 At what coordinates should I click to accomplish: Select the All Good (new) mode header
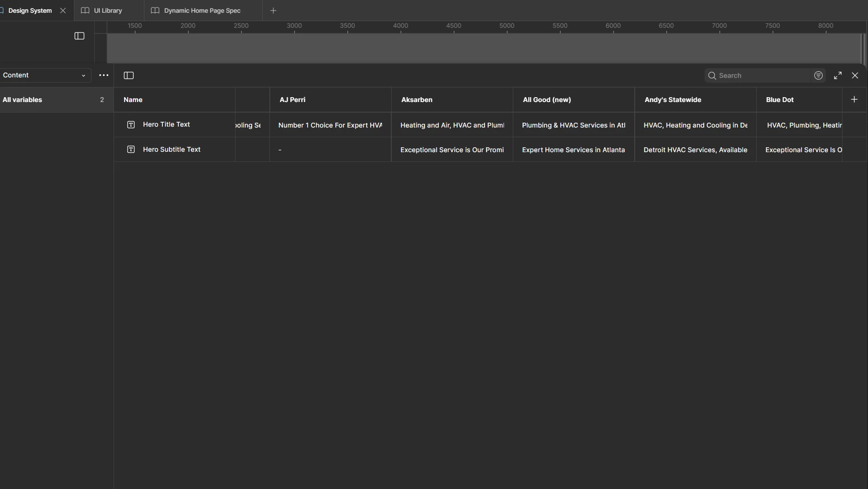click(574, 100)
